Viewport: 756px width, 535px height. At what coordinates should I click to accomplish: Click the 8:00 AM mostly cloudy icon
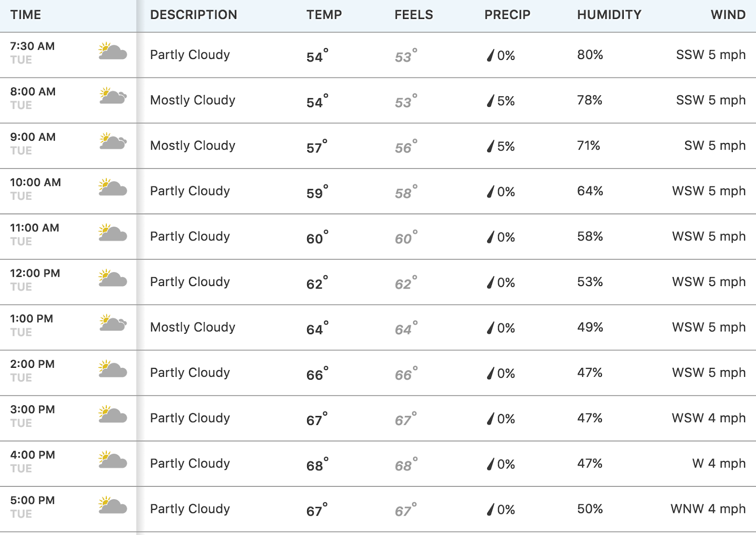112,96
